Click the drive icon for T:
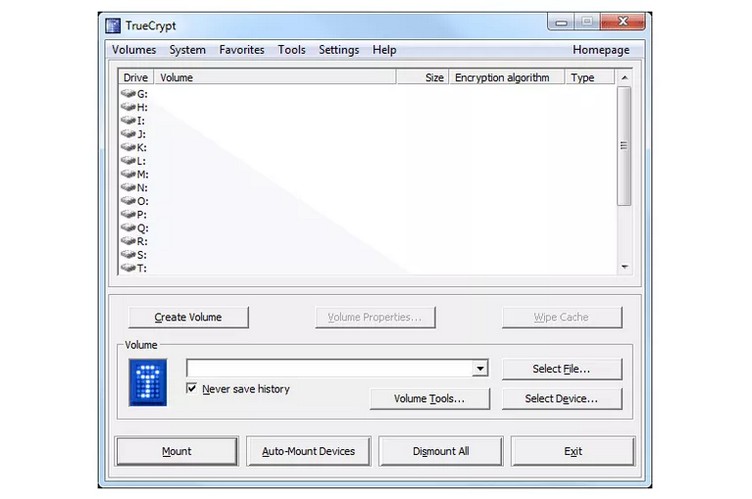This screenshot has width=752, height=499. pos(128,268)
